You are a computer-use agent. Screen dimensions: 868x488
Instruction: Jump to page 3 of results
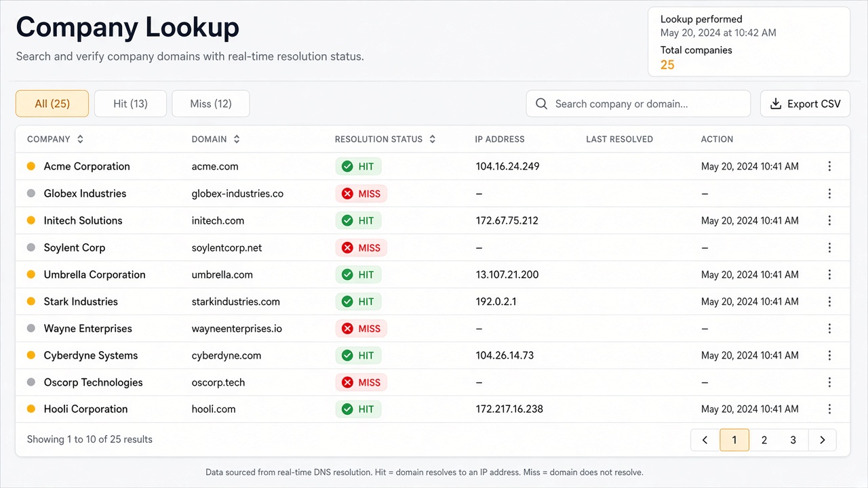pos(793,440)
